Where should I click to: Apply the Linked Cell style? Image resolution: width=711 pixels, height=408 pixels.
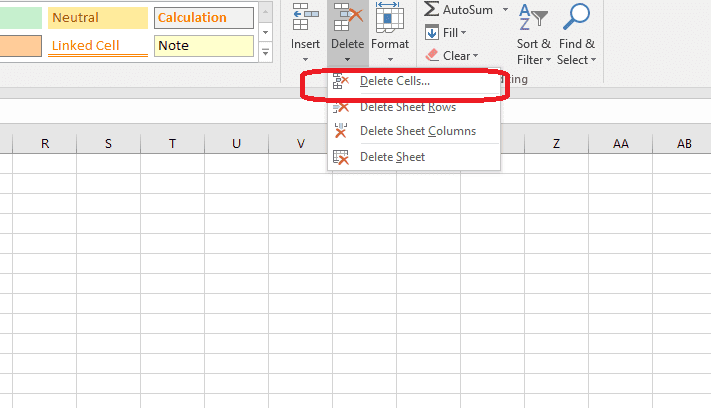[x=96, y=46]
